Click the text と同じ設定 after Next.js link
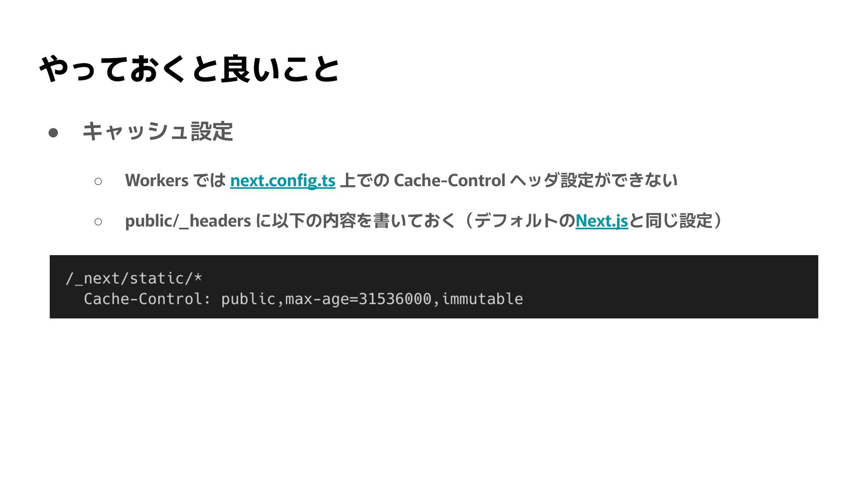The height and width of the screenshot is (488, 868). tap(670, 221)
